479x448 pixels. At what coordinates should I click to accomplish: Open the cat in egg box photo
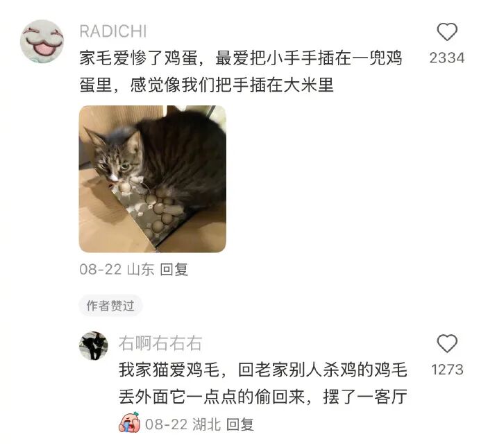click(153, 179)
